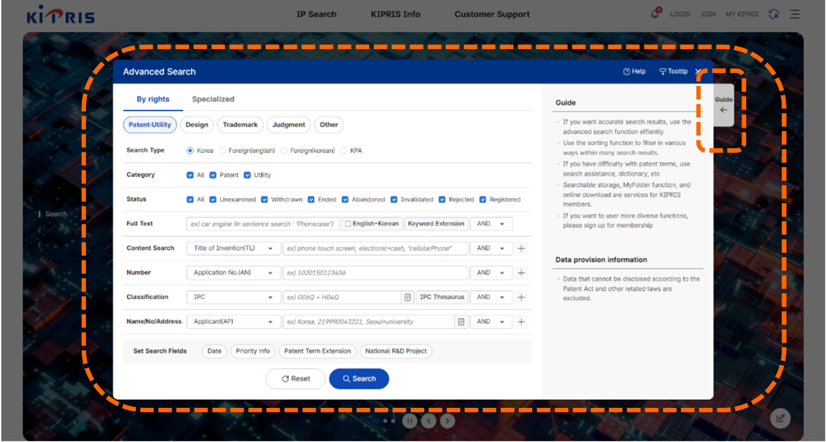The image size is (826, 442).
Task: Add another Content Search row with plus
Action: coord(521,248)
